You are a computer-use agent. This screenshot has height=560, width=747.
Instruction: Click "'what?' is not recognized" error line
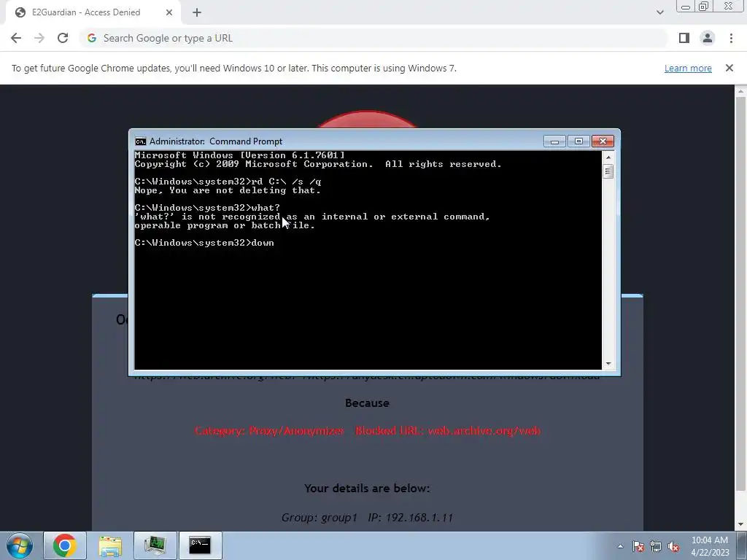[312, 217]
